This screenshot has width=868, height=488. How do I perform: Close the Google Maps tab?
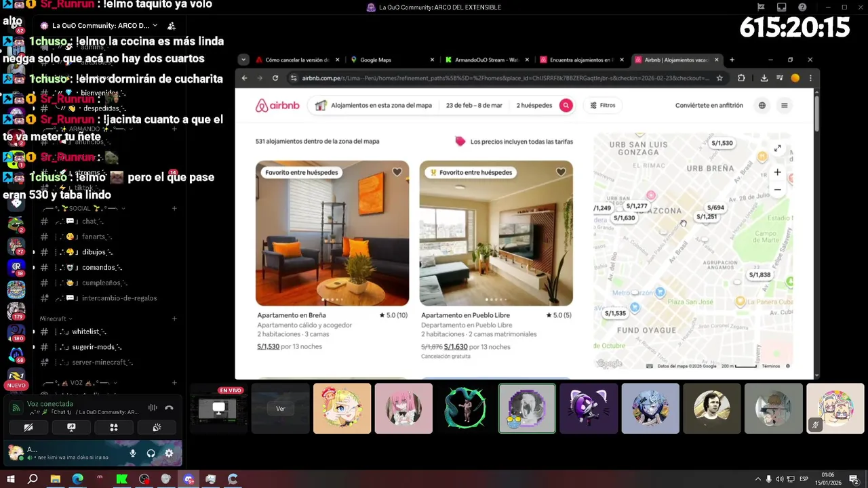click(x=432, y=60)
